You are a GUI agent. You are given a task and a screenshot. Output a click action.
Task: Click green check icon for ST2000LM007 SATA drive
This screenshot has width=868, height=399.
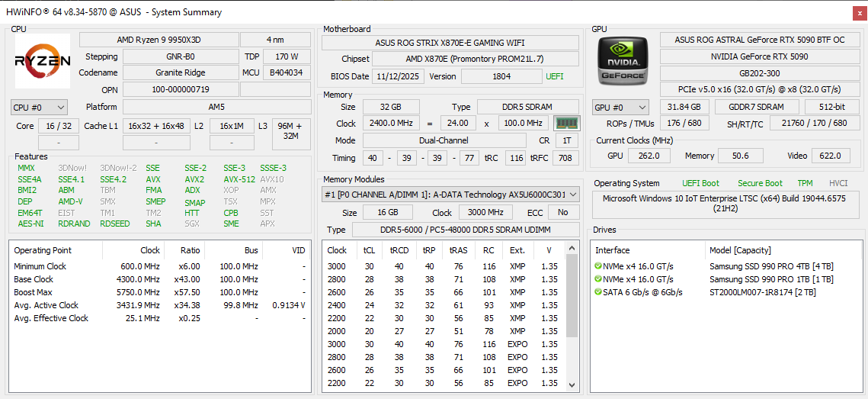point(598,292)
